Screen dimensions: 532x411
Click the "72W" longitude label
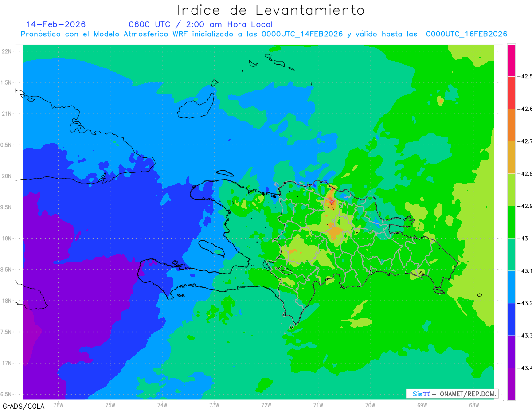pos(266,405)
